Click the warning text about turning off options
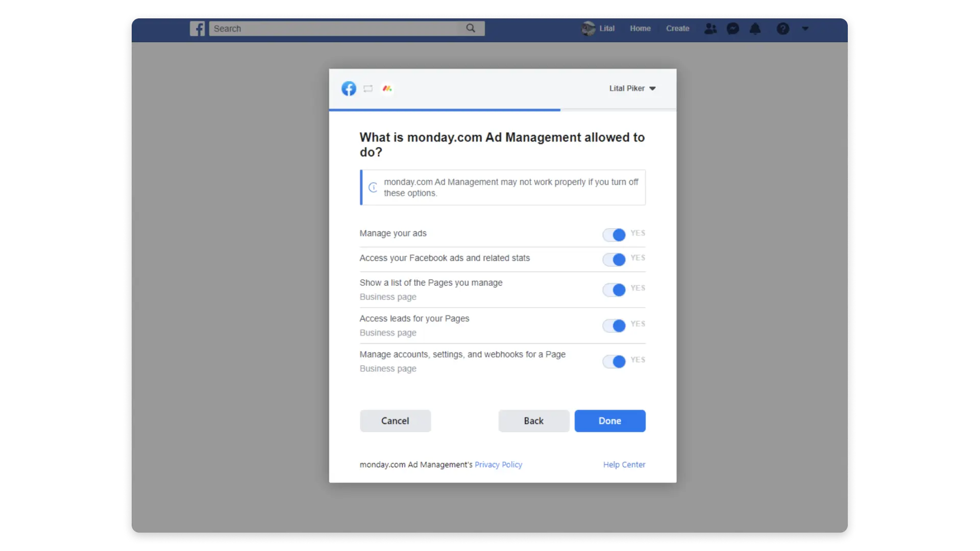980x551 pixels. click(x=511, y=187)
